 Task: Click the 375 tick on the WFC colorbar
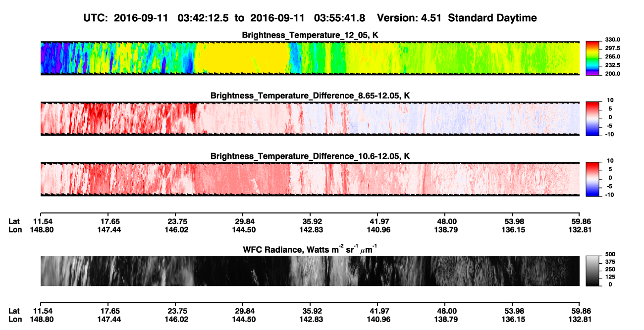(609, 261)
